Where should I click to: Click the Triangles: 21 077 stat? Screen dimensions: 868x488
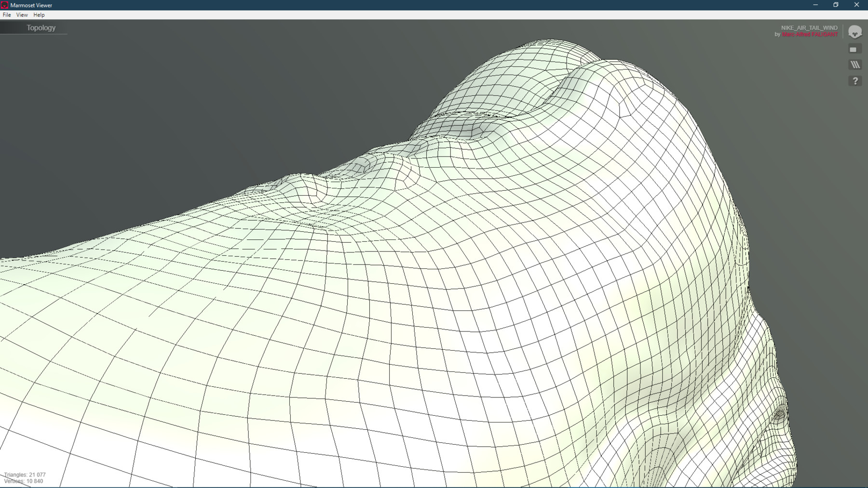25,475
